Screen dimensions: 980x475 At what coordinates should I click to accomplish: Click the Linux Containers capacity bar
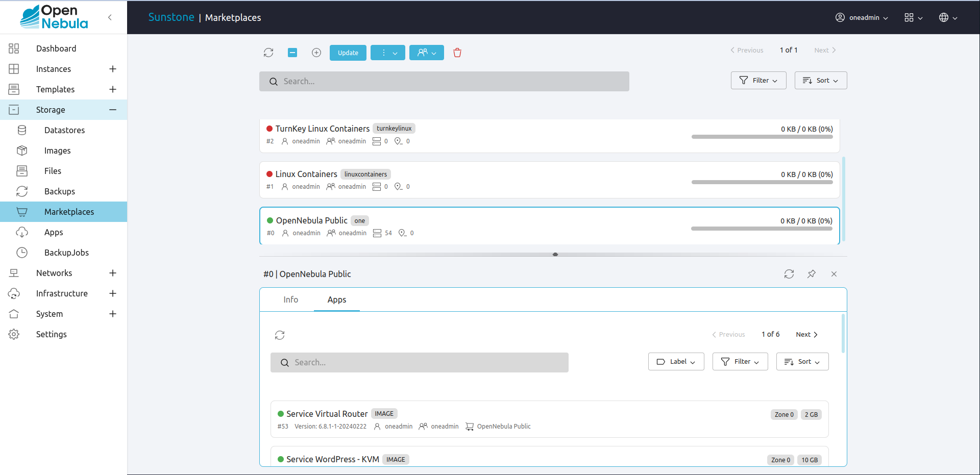point(762,182)
